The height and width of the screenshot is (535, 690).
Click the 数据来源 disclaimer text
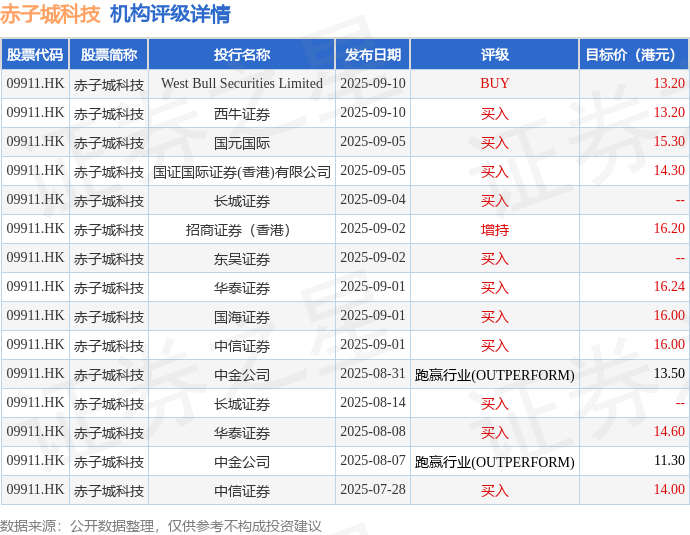click(x=161, y=526)
